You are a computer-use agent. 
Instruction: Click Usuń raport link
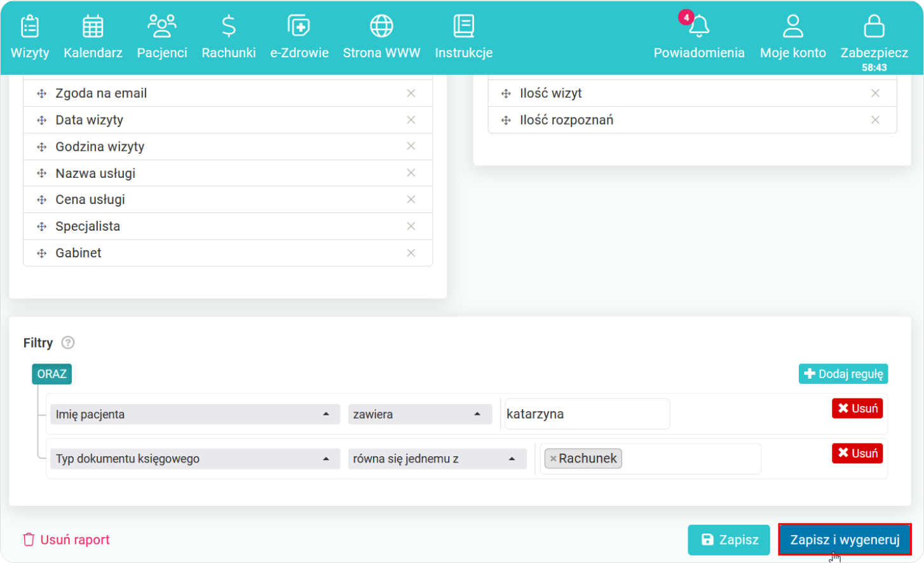[x=67, y=540]
